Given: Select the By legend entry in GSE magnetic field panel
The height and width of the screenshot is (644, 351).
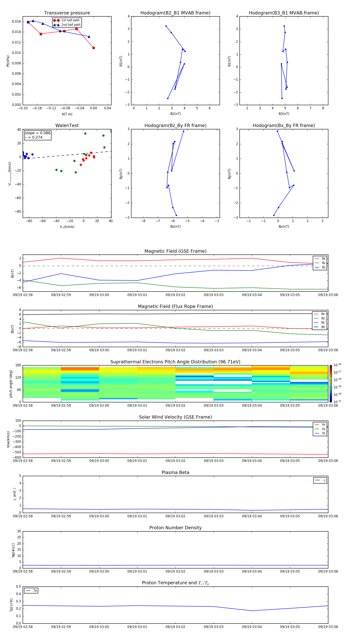Looking at the screenshot, I should pos(320,263).
